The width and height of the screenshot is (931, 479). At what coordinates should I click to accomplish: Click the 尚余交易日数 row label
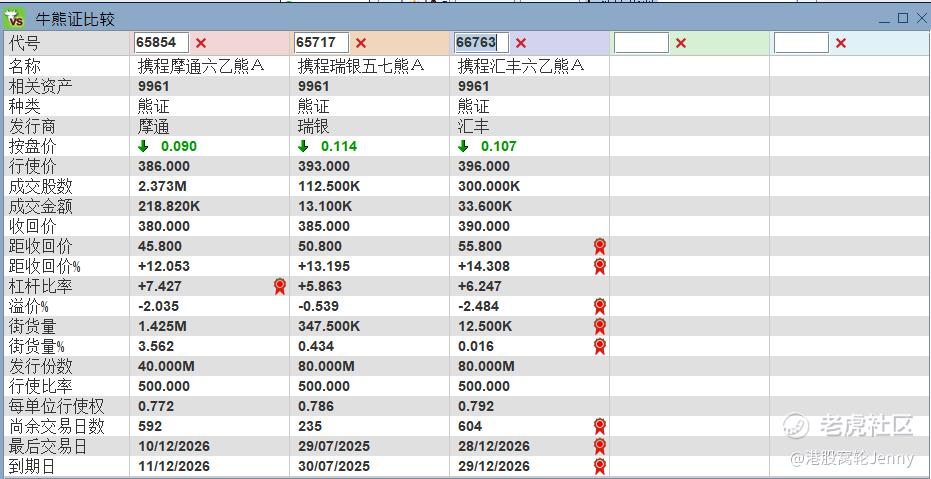(57, 426)
